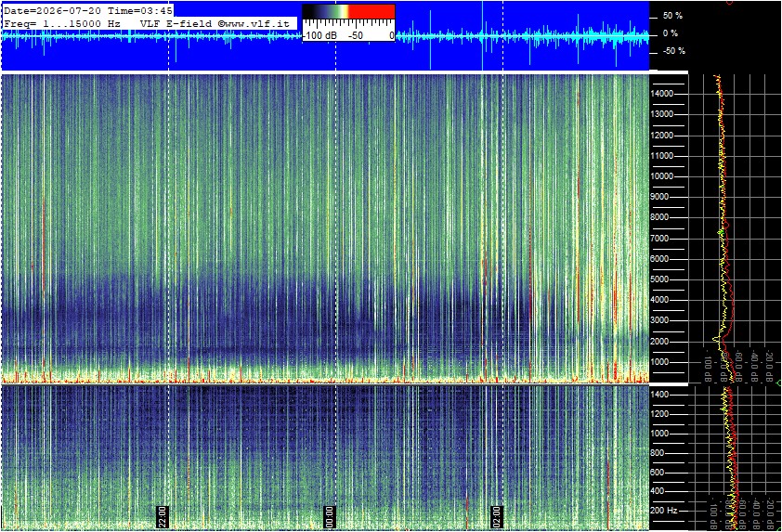The width and height of the screenshot is (782, 532).
Task: Click the 22:00 time marker label
Action: pos(163,516)
